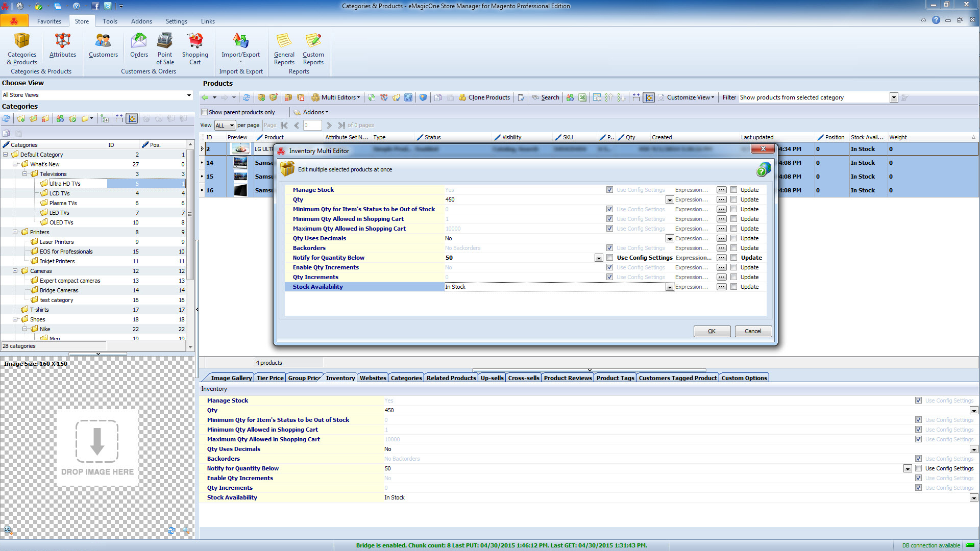The height and width of the screenshot is (551, 980).
Task: Open the Favorites ribbon tab
Action: click(49, 21)
